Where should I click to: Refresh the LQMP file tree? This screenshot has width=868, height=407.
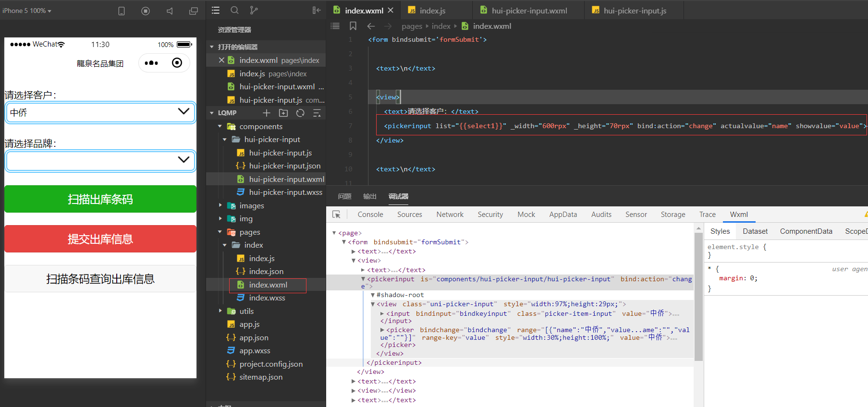coord(300,113)
